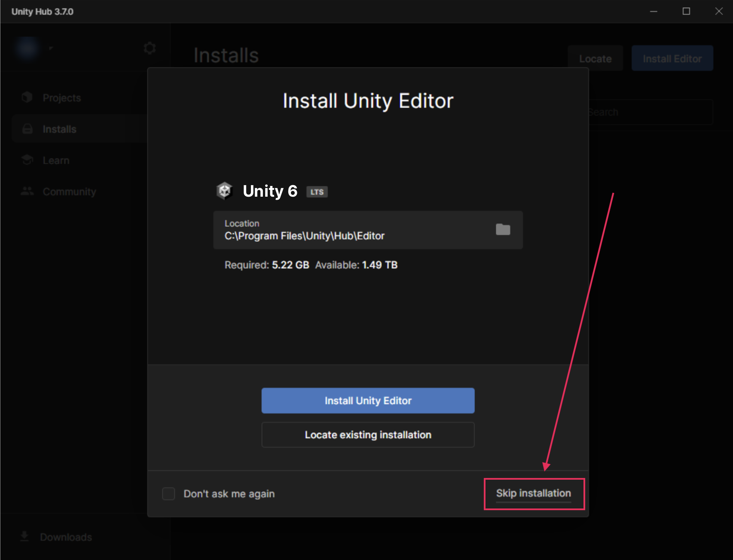Click the blue Install Unity Editor button
The image size is (733, 560).
tap(368, 401)
